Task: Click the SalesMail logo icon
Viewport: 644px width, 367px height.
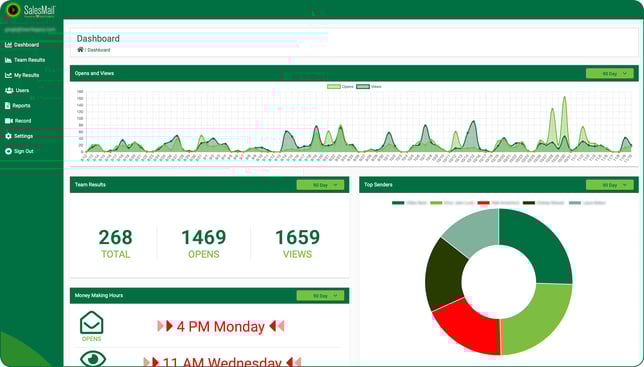Action: click(13, 9)
